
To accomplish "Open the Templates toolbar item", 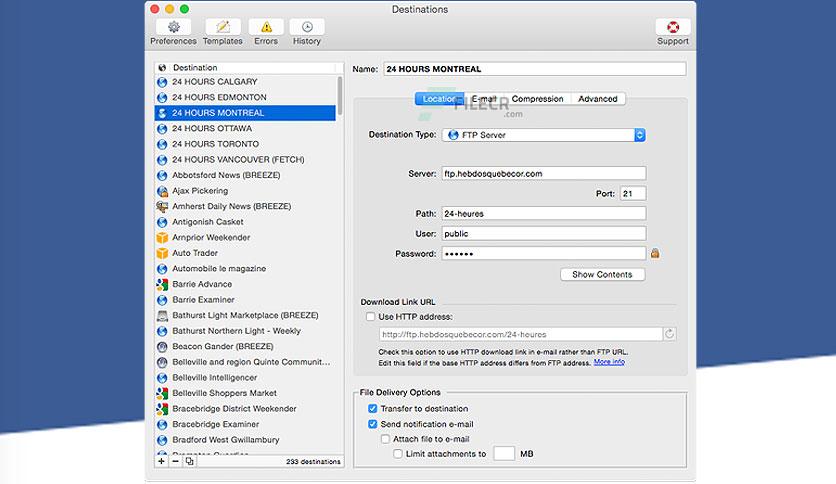I will (x=222, y=32).
